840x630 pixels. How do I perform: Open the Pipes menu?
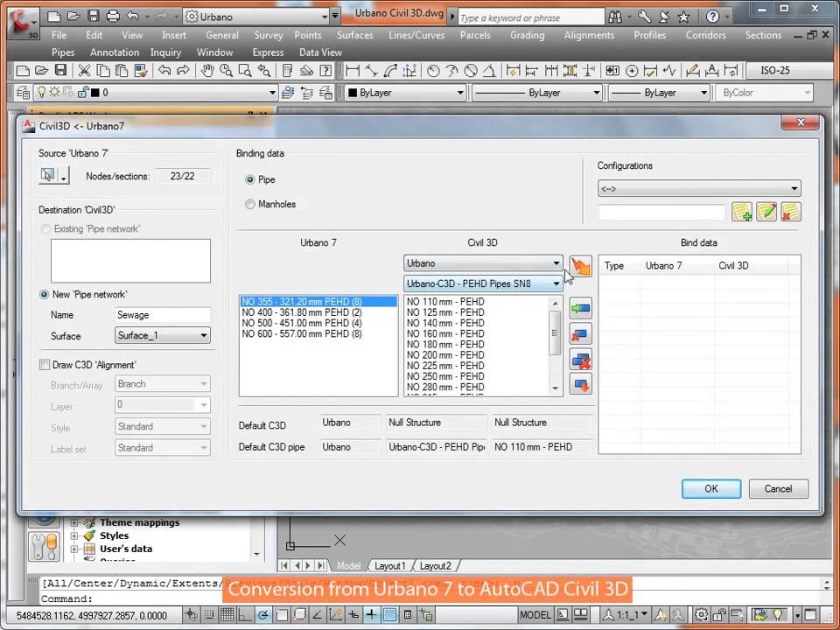click(63, 52)
